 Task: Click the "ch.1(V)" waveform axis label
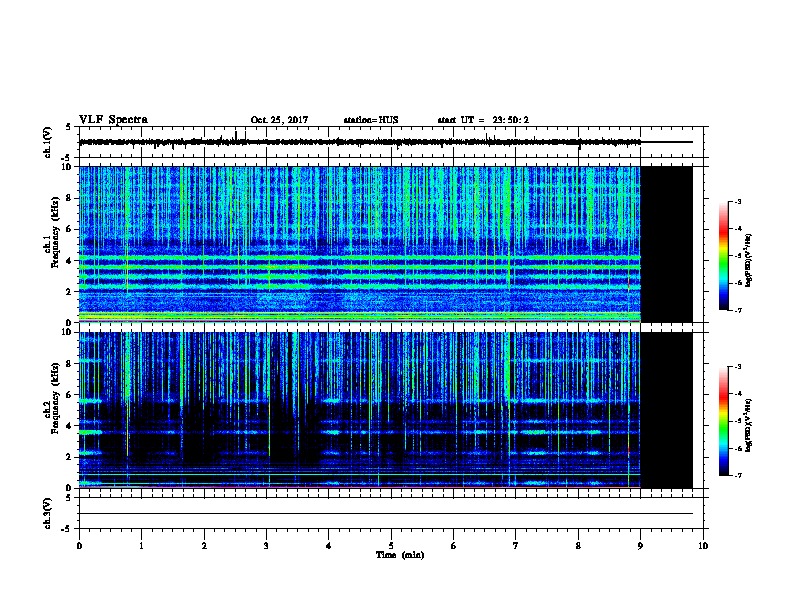pos(47,142)
